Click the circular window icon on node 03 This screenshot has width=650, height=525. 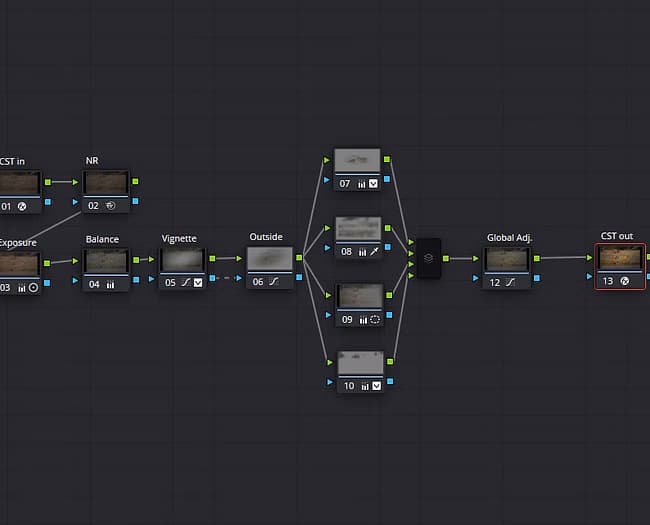(33, 287)
